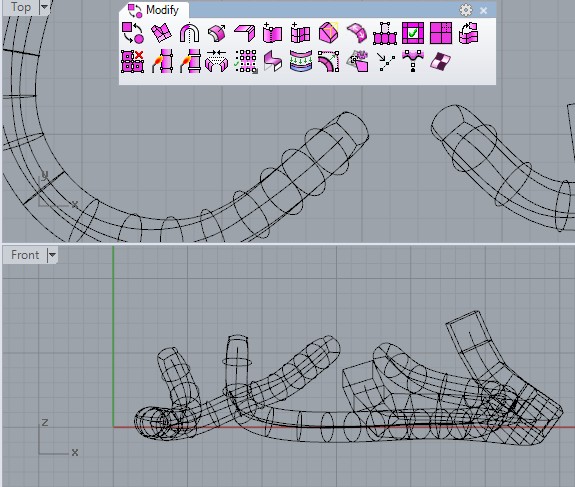Select the Delete Faces red X icon
Screen dimensions: 575x487
click(132, 61)
